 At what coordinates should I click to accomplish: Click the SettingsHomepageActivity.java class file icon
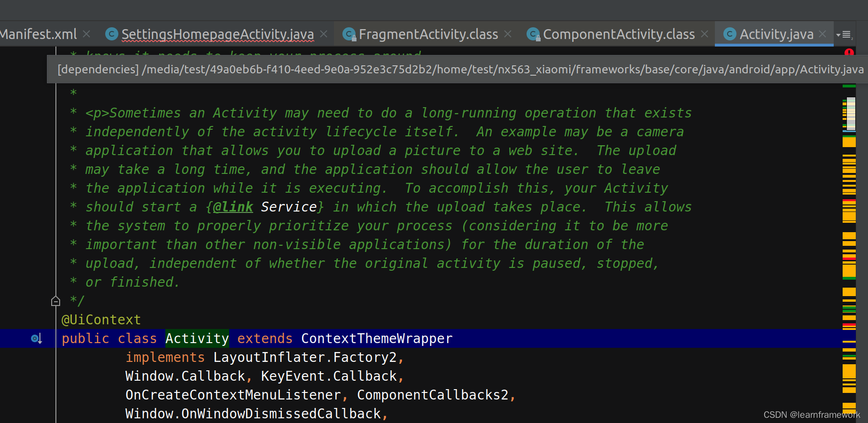click(x=112, y=34)
